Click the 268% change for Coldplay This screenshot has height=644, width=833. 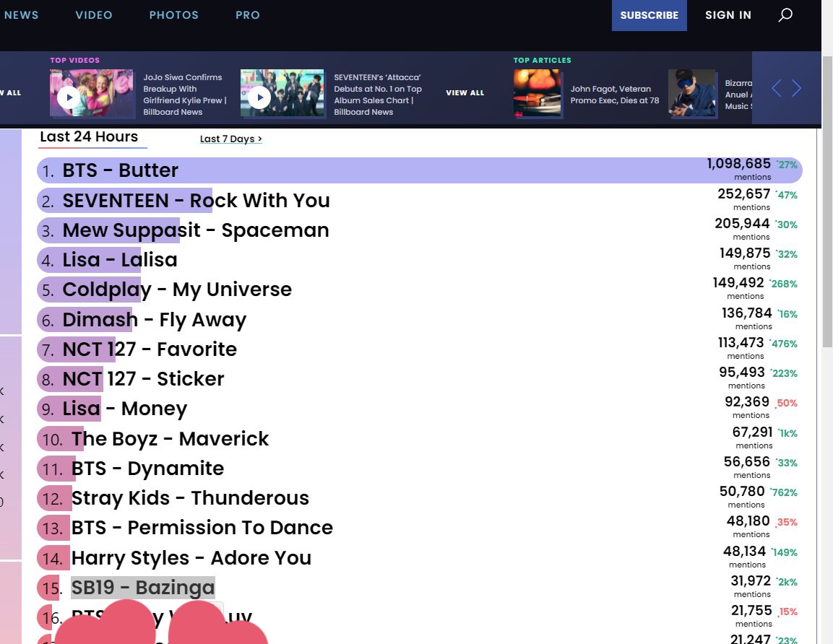[x=784, y=284]
